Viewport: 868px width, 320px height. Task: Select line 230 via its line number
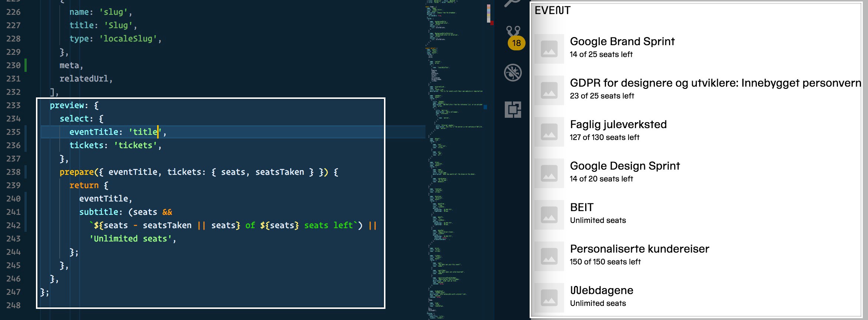click(13, 65)
